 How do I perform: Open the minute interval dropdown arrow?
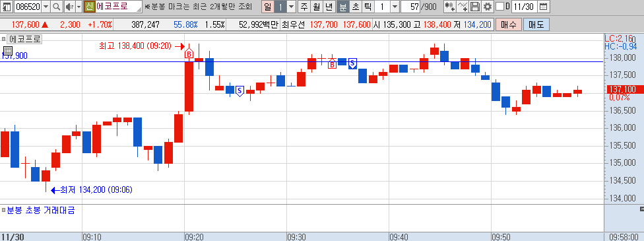point(395,7)
